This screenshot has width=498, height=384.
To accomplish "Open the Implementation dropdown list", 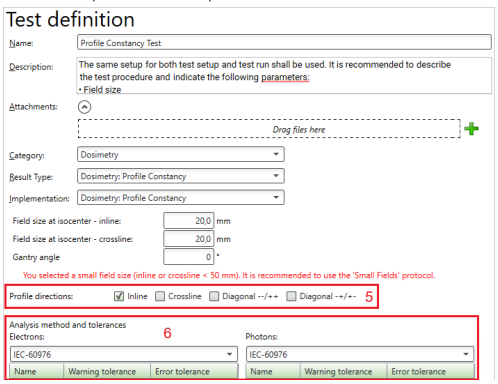I will pos(181,198).
